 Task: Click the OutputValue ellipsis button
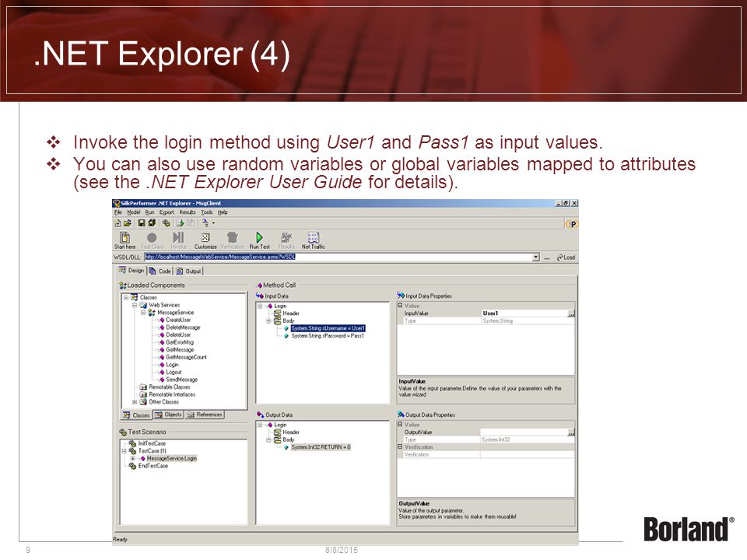[571, 432]
